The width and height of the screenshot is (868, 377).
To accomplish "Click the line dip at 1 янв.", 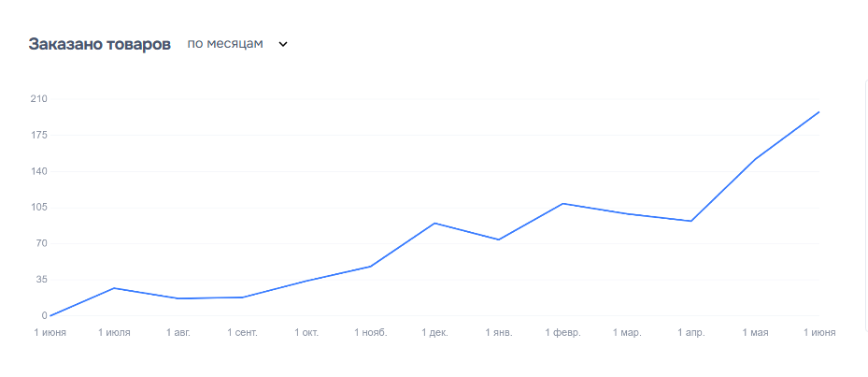I will (499, 239).
